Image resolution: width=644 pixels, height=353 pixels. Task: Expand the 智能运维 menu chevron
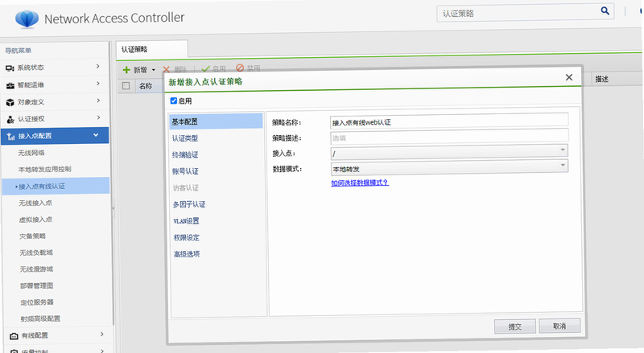pyautogui.click(x=98, y=84)
